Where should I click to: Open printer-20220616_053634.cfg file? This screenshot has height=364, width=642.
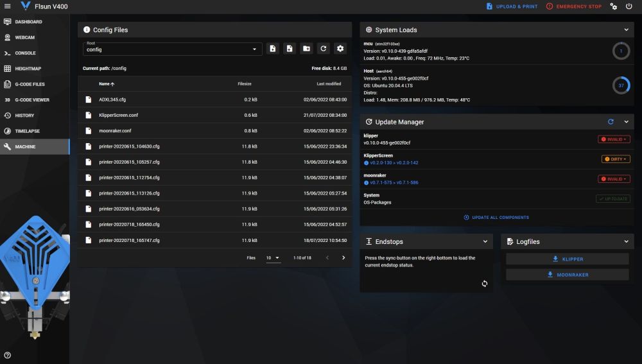[214, 209]
